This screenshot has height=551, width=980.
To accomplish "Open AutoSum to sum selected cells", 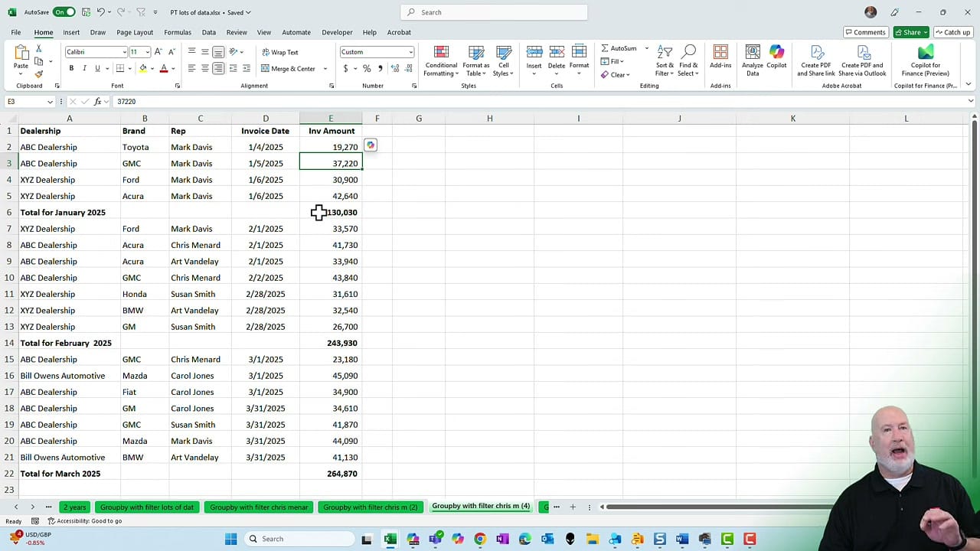I will [620, 48].
